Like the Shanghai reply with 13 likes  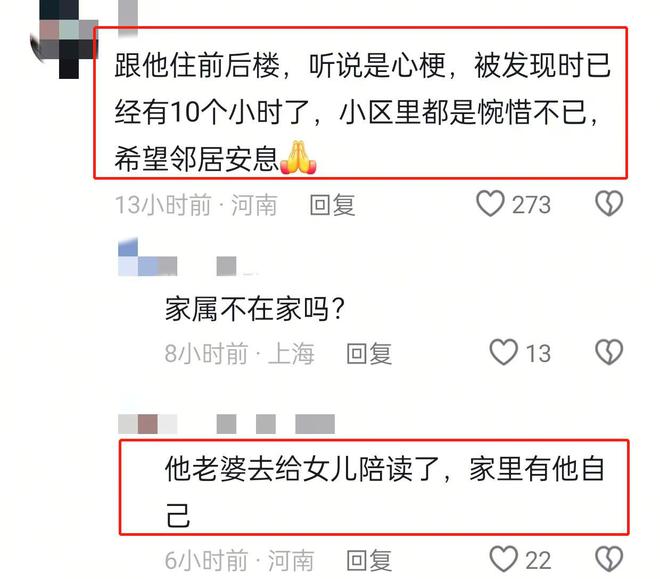(x=503, y=352)
